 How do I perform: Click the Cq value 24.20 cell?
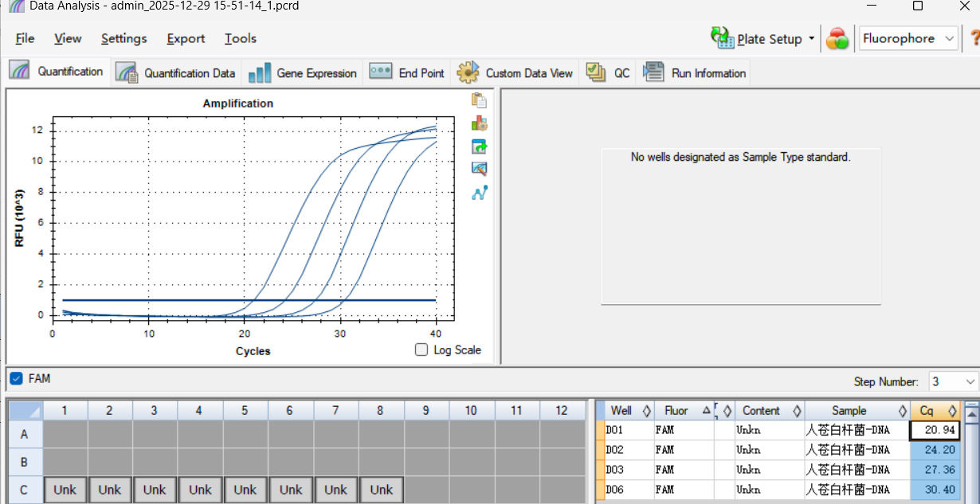[935, 451]
